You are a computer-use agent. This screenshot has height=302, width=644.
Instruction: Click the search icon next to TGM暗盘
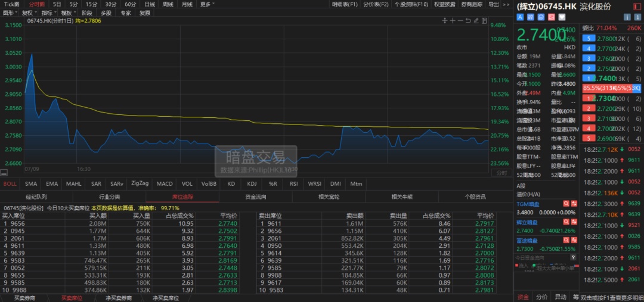(x=566, y=204)
